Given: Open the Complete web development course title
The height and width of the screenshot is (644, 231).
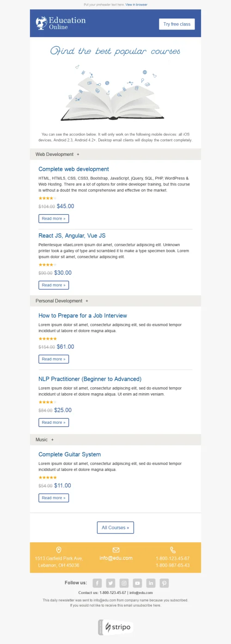Looking at the screenshot, I should (x=74, y=169).
